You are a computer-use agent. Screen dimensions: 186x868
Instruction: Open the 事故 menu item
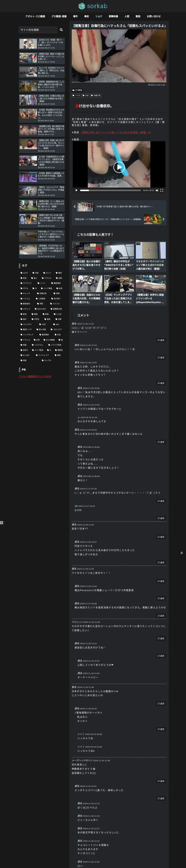click(86, 16)
